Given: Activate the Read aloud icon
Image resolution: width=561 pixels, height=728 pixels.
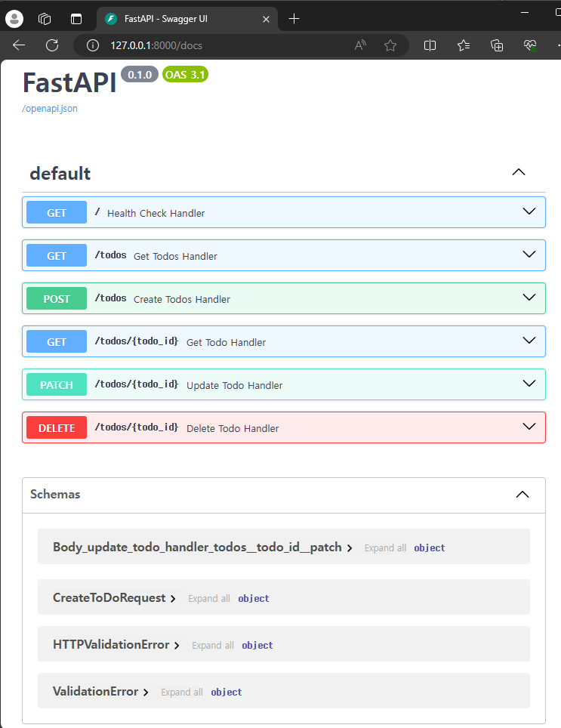Looking at the screenshot, I should (x=361, y=45).
